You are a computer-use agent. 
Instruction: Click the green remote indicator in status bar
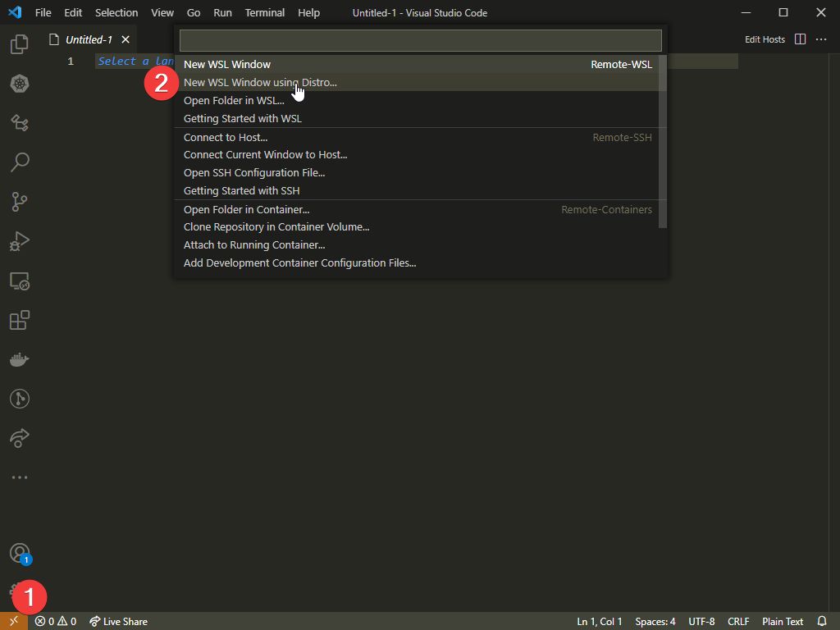tap(14, 621)
